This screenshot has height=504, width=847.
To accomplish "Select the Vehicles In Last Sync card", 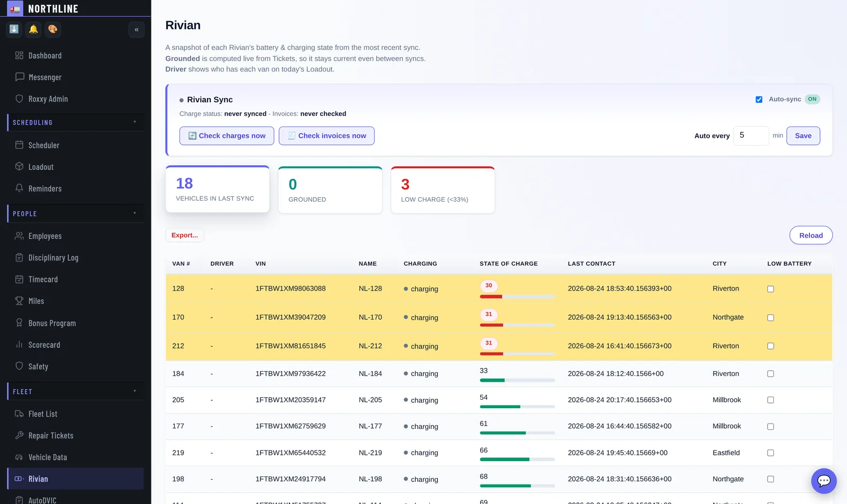I will [218, 190].
